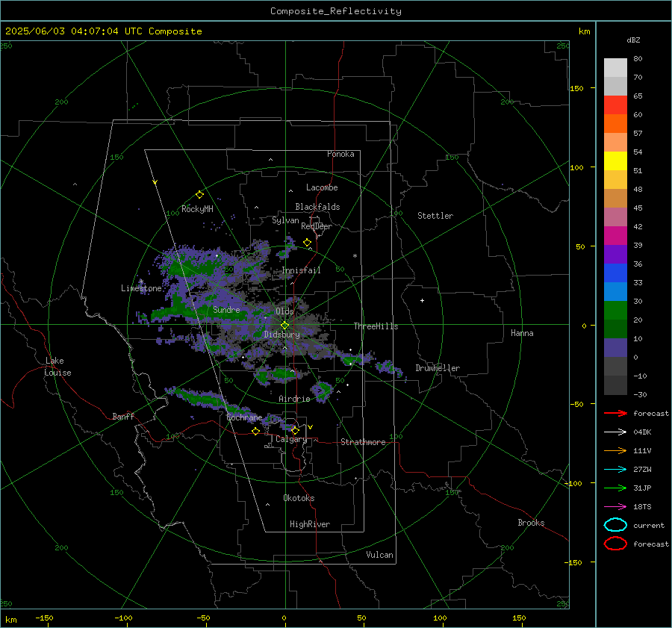
Task: Click the RedDeer city label
Action: pos(317,226)
